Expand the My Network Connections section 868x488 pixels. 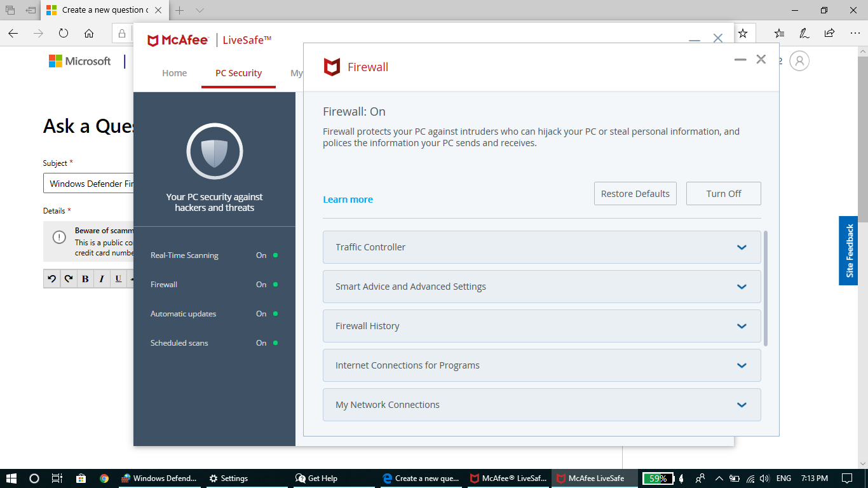click(x=542, y=405)
